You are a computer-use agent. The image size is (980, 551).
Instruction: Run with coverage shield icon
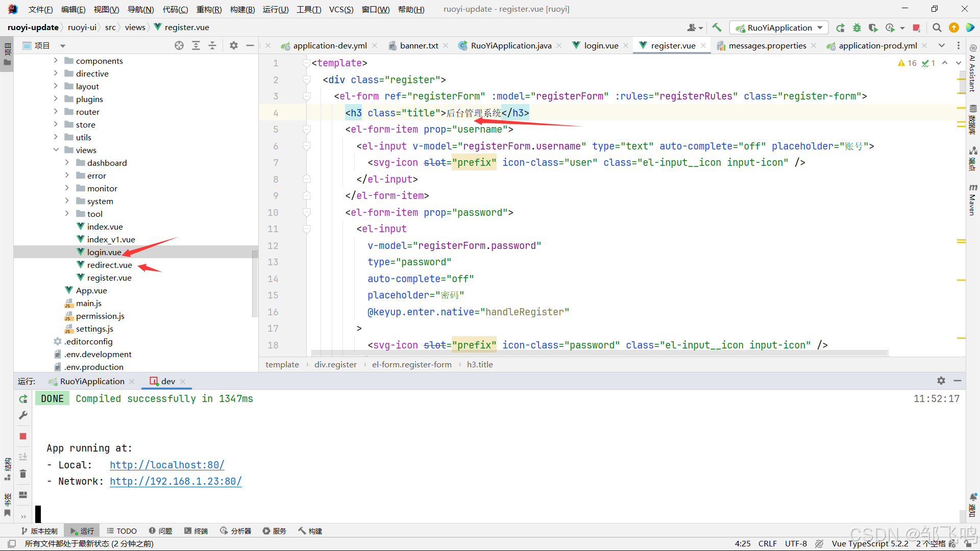(873, 28)
